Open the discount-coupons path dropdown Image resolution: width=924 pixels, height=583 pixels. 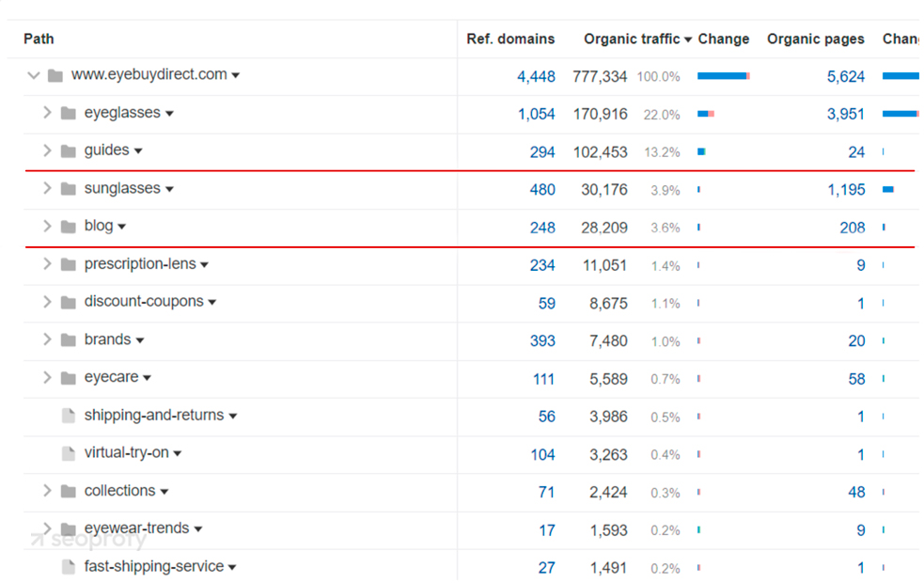[212, 303]
